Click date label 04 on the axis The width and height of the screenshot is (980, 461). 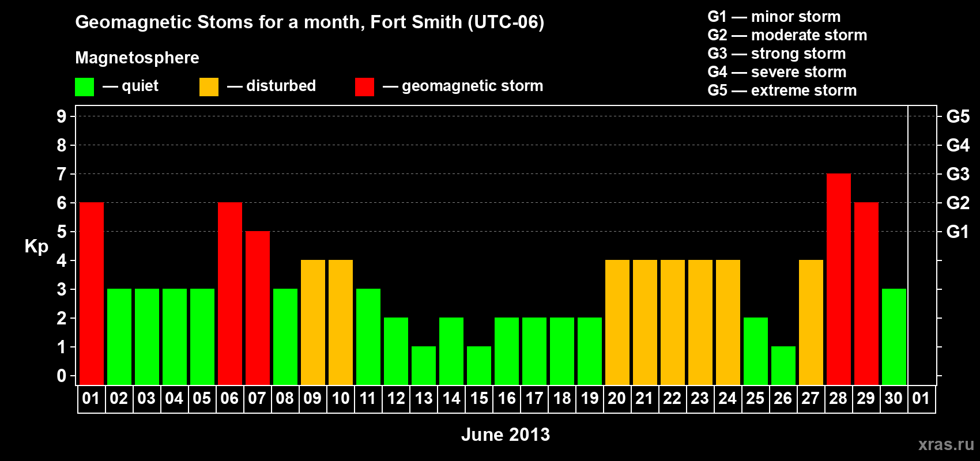click(174, 398)
